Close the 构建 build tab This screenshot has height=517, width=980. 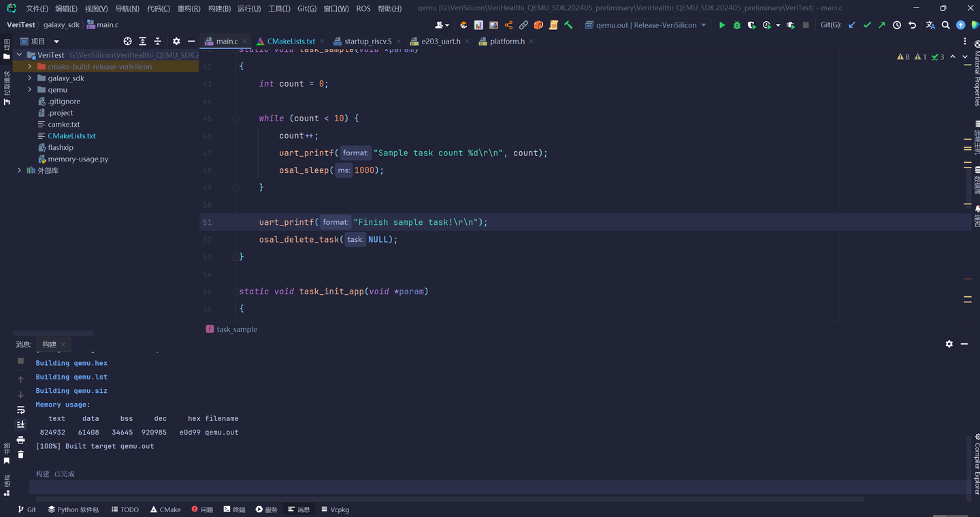point(63,345)
